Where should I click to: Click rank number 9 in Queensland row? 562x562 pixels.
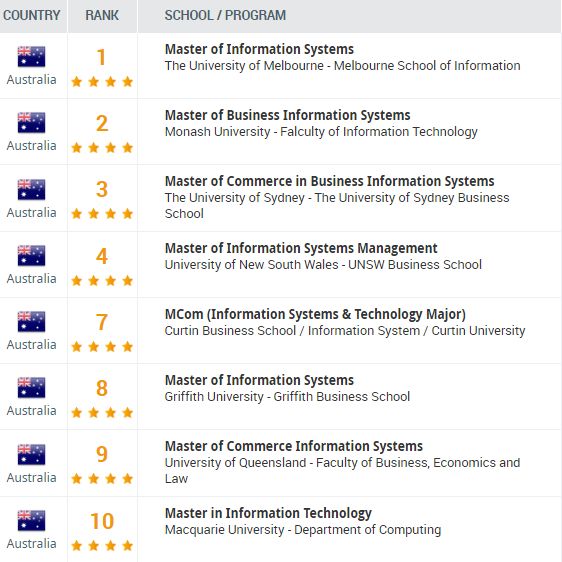coord(102,454)
